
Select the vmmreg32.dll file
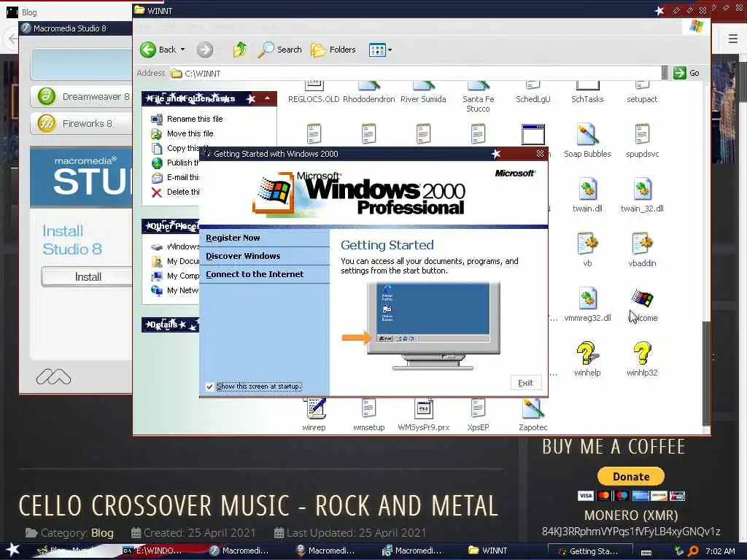click(x=587, y=305)
